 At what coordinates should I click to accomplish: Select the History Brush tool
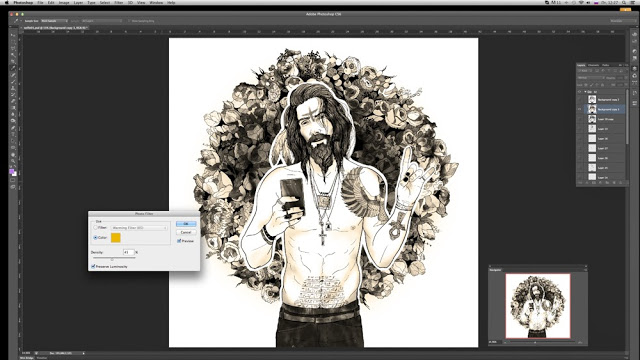point(13,95)
